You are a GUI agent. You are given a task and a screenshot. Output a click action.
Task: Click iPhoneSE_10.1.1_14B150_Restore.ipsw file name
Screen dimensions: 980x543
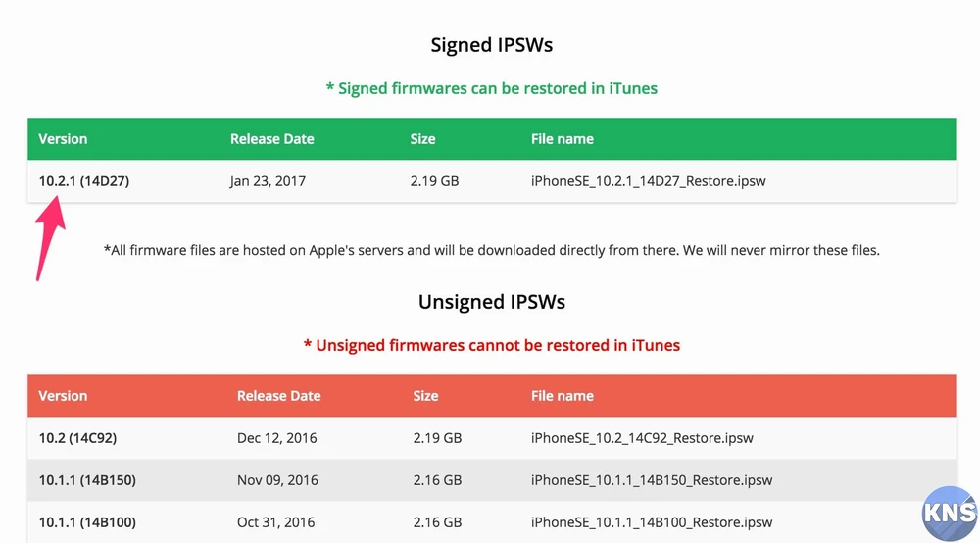pos(652,480)
